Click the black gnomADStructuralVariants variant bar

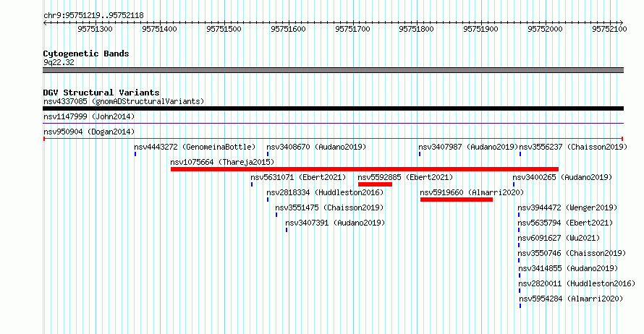(333, 108)
